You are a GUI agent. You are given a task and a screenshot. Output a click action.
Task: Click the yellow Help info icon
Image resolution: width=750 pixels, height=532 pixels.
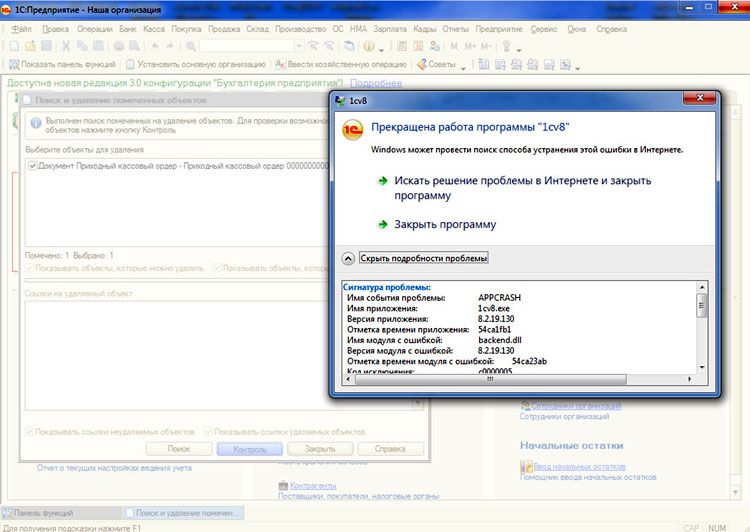[x=369, y=46]
